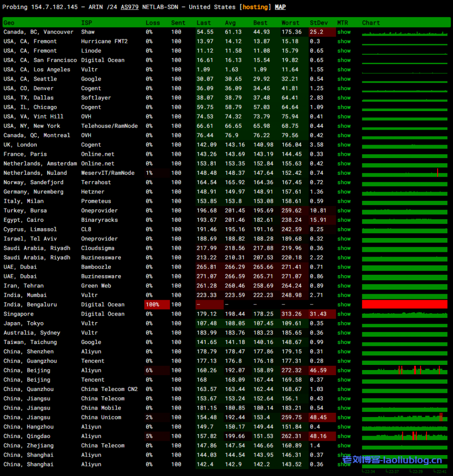Show MTR for Canada Vancouver Shaw
The width and height of the screenshot is (453, 476).
(x=344, y=32)
